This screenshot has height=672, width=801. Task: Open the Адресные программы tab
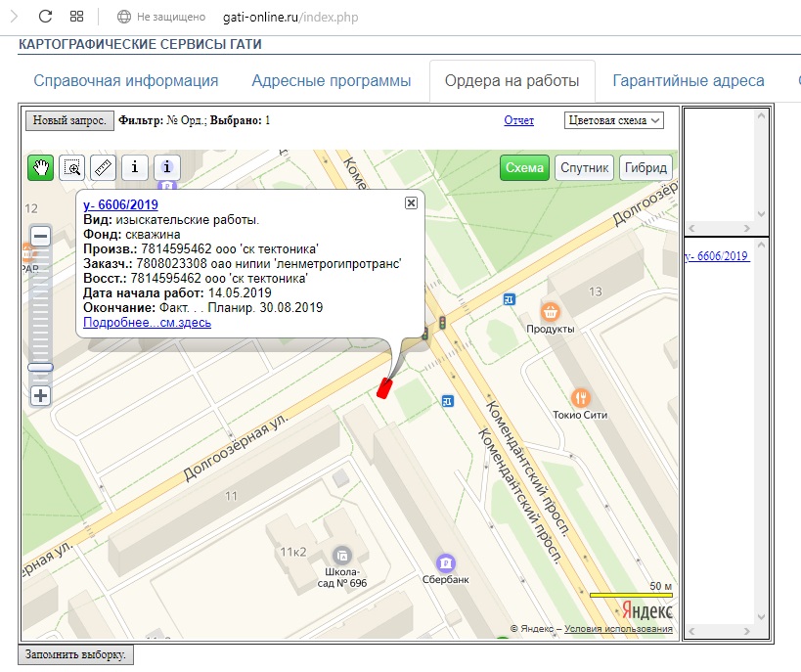[331, 81]
